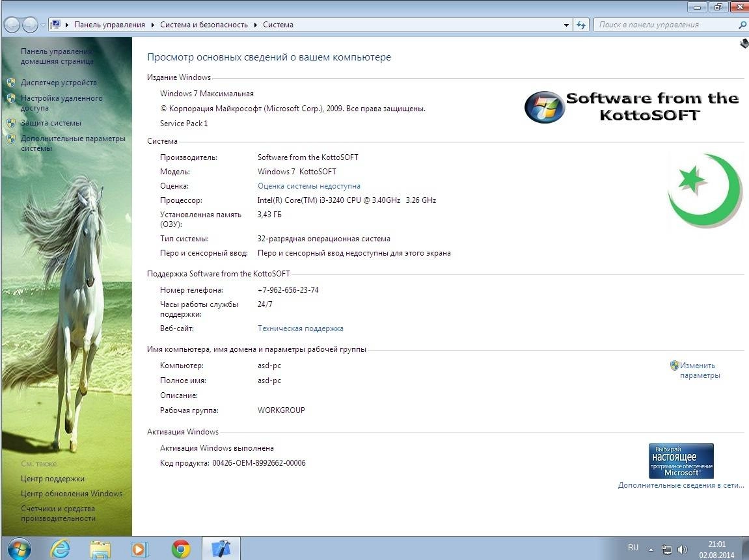Click active Control Panel taskbar button

[221, 548]
